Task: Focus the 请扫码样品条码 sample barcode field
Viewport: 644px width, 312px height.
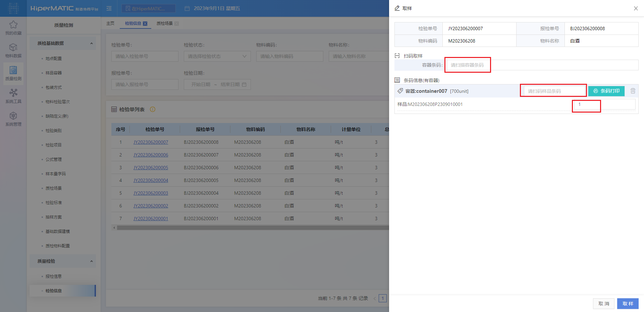Action: pos(554,91)
